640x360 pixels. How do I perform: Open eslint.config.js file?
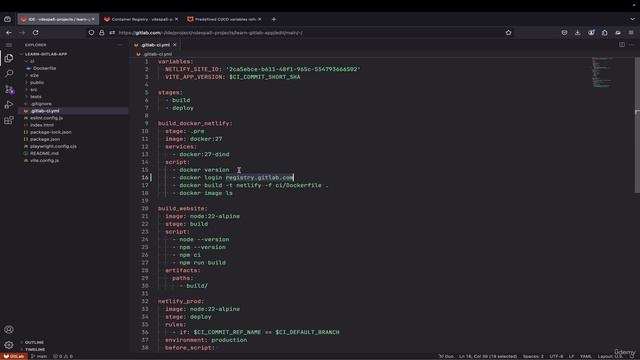pos(46,118)
